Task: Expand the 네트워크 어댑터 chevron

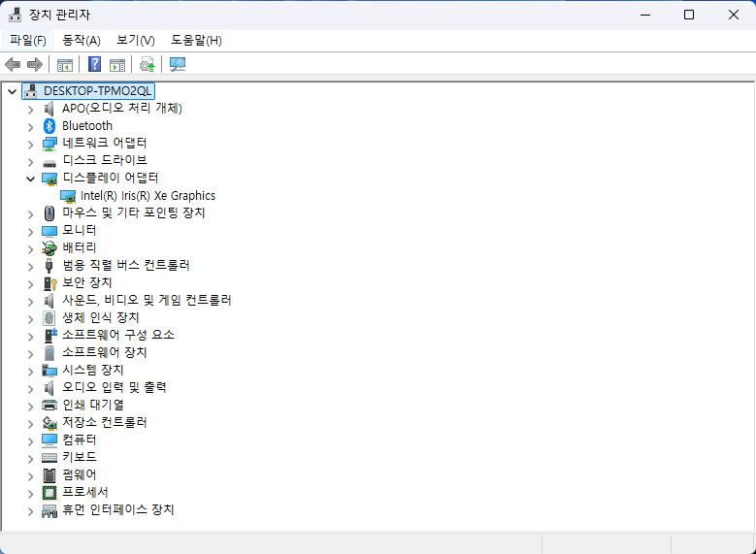Action: click(30, 145)
